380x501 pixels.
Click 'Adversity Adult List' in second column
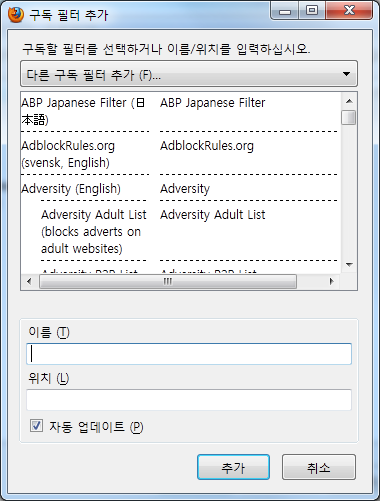click(213, 215)
